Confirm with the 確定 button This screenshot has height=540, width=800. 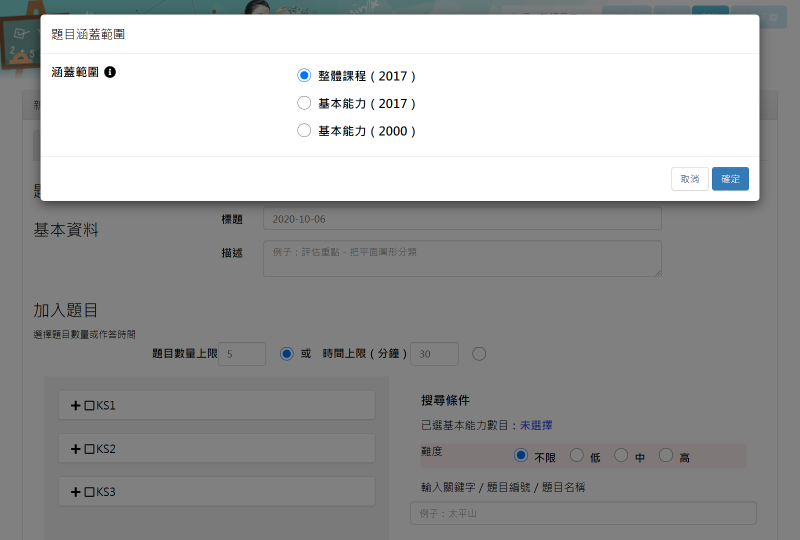[x=730, y=179]
